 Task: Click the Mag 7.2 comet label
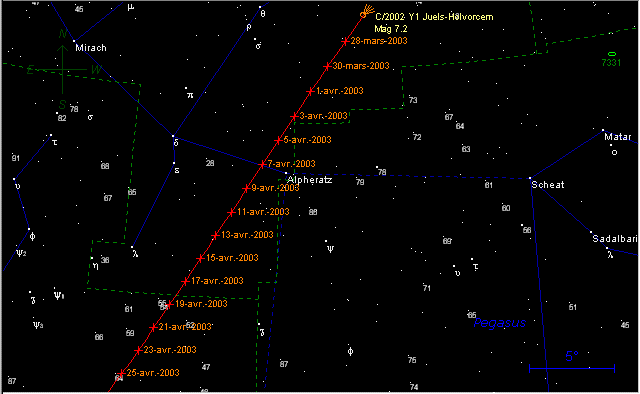(391, 29)
